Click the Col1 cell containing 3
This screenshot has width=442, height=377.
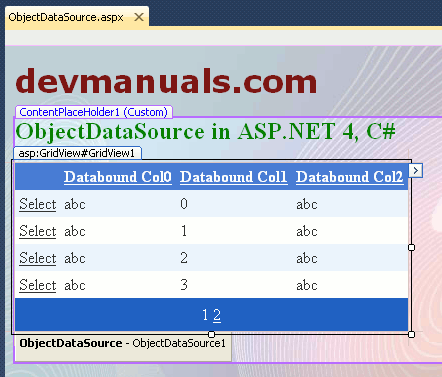tap(184, 285)
